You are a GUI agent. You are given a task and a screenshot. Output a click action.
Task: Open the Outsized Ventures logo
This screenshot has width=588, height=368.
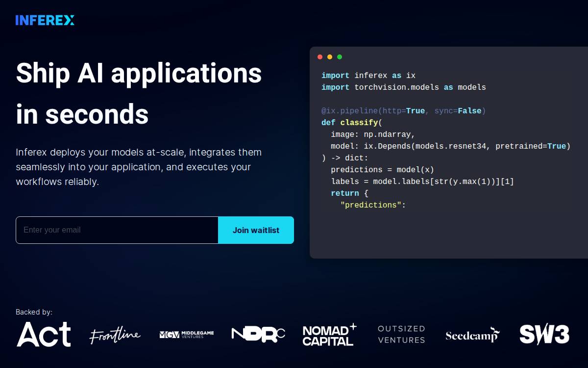point(401,335)
